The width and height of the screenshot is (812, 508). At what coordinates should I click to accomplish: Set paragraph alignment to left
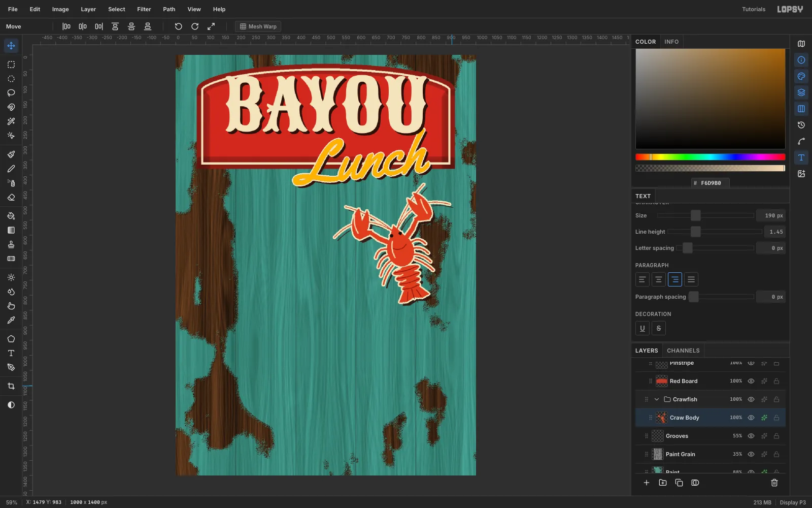[x=642, y=279]
